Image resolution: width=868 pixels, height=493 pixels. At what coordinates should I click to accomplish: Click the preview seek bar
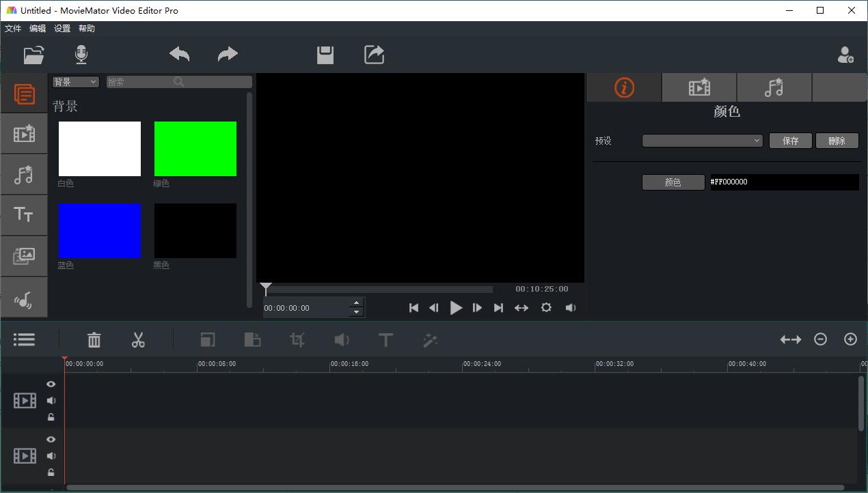click(378, 290)
